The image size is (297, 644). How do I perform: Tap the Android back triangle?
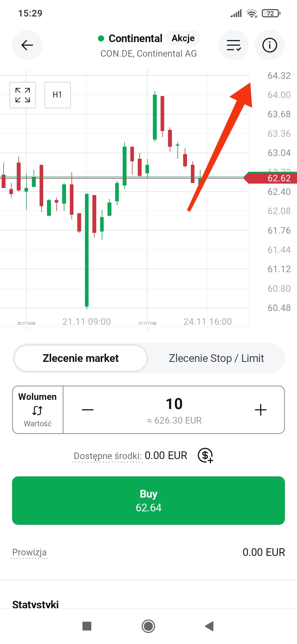click(x=209, y=626)
